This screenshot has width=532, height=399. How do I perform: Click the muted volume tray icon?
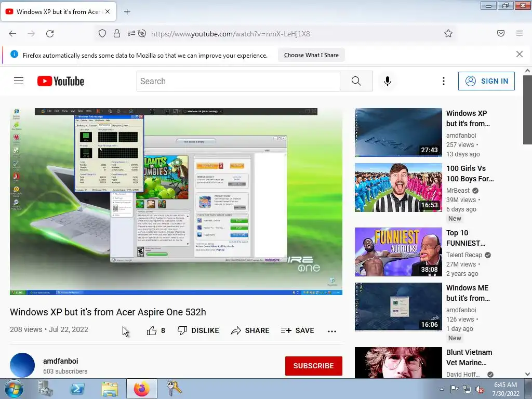(x=480, y=390)
